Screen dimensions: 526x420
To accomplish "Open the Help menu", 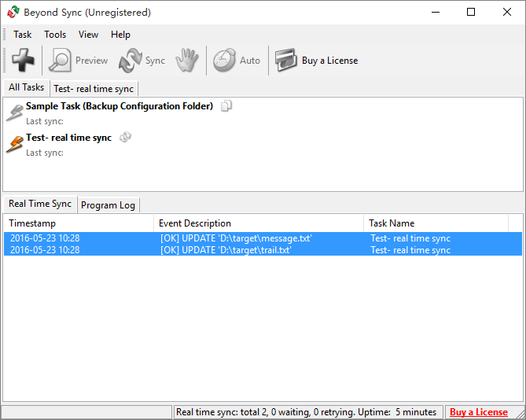I will coord(120,35).
